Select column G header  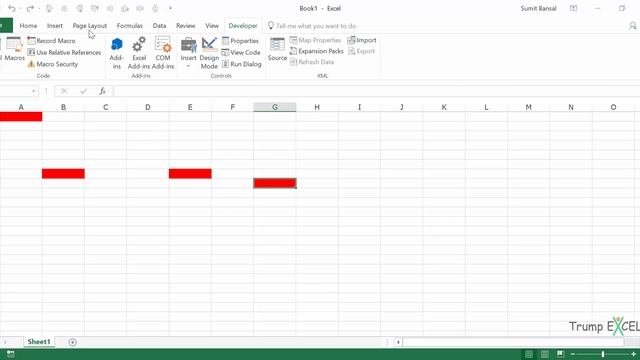tap(275, 107)
